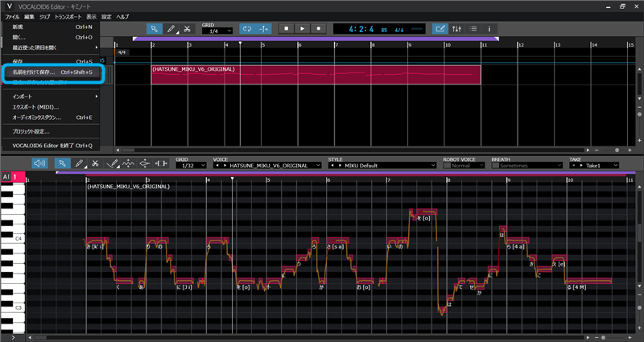Select the を [o] note at the highest pitch
The width and height of the screenshot is (644, 342).
click(427, 212)
